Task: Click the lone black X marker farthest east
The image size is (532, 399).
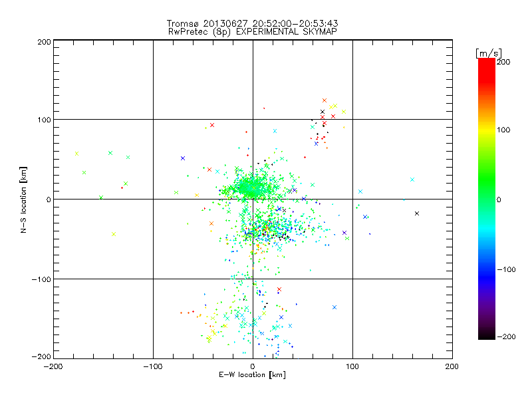Action: click(x=417, y=213)
